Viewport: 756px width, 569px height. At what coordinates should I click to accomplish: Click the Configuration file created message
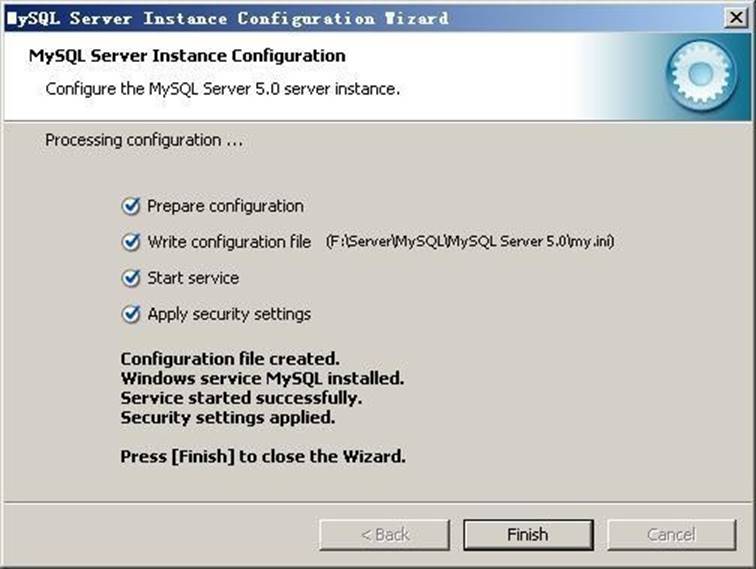230,358
